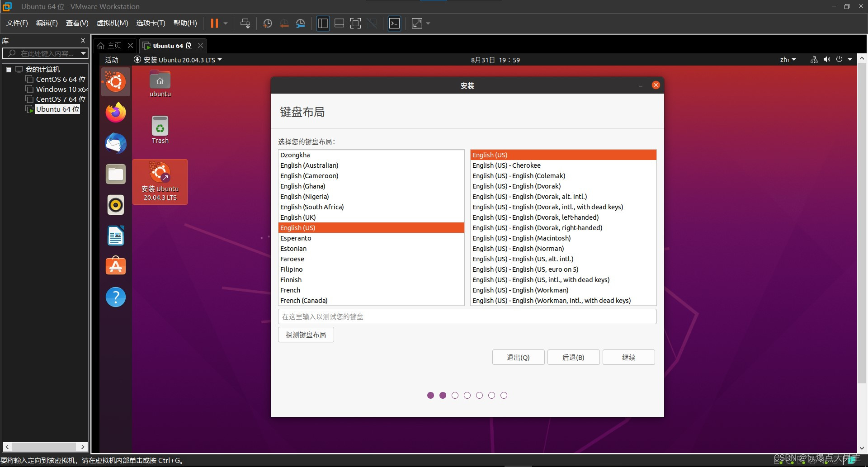
Task: Open the 虚拟机(M) menu
Action: [112, 23]
